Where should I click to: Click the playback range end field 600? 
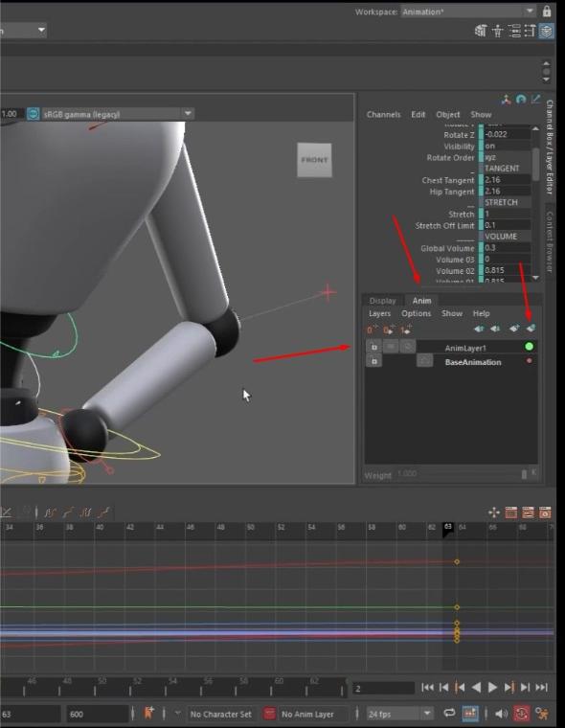[97, 714]
